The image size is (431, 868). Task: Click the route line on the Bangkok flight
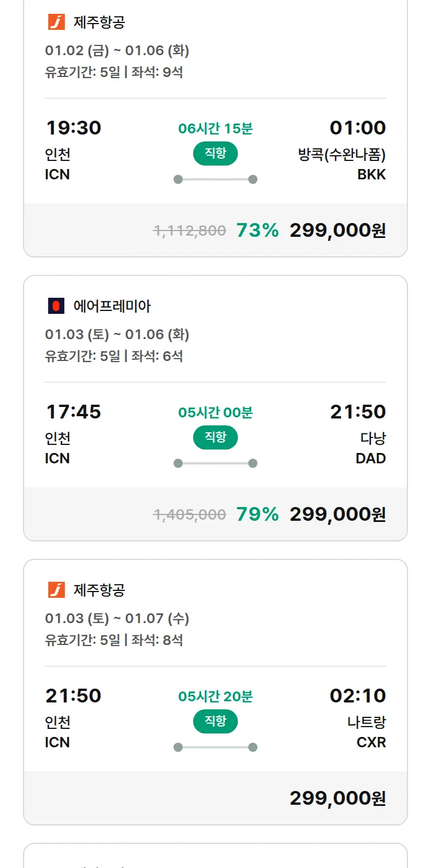(x=215, y=179)
